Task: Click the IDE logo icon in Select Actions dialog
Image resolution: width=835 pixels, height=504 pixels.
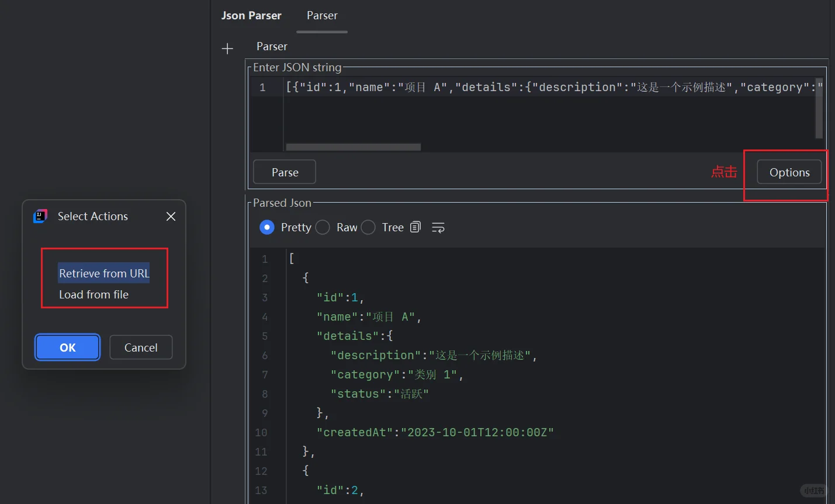Action: pyautogui.click(x=40, y=216)
